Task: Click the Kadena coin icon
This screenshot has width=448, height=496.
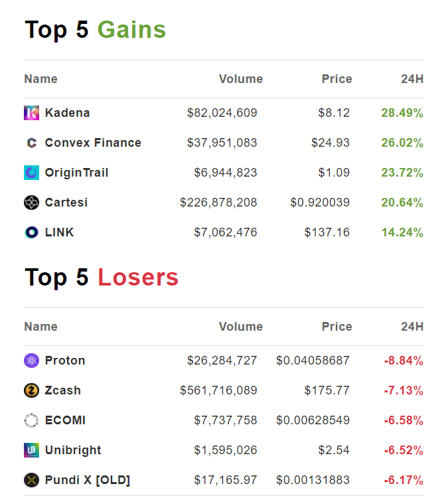Action: point(31,113)
